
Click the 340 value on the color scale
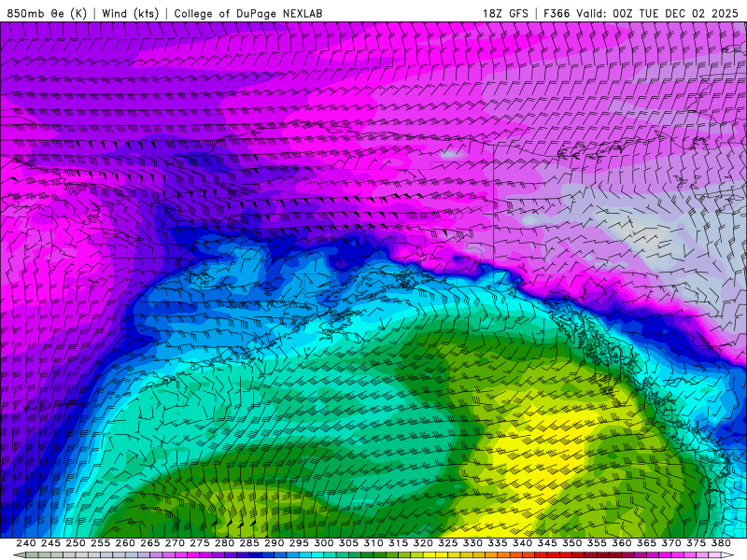[522, 543]
